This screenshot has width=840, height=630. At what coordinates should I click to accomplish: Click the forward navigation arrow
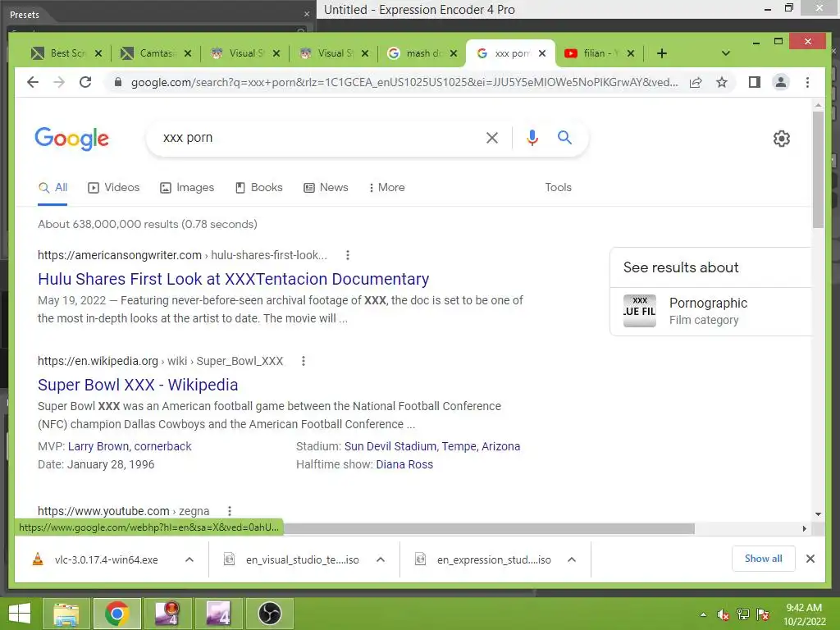tap(59, 82)
